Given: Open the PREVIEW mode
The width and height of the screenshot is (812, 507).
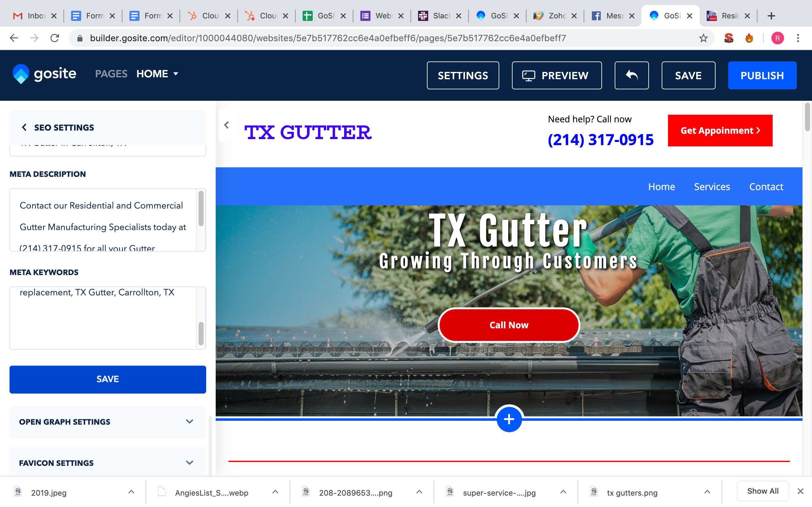Looking at the screenshot, I should click(556, 75).
